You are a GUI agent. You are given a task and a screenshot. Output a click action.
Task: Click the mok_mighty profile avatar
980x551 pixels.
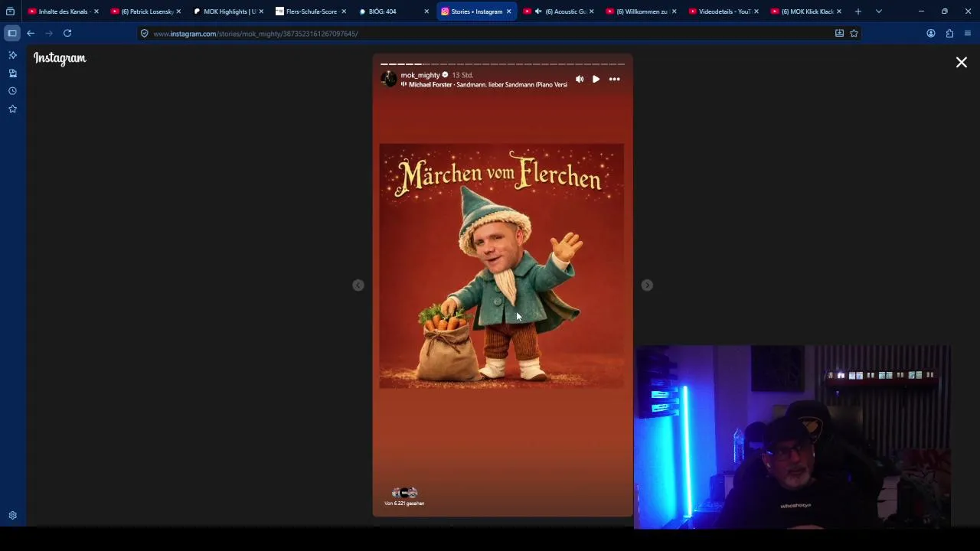(x=388, y=79)
